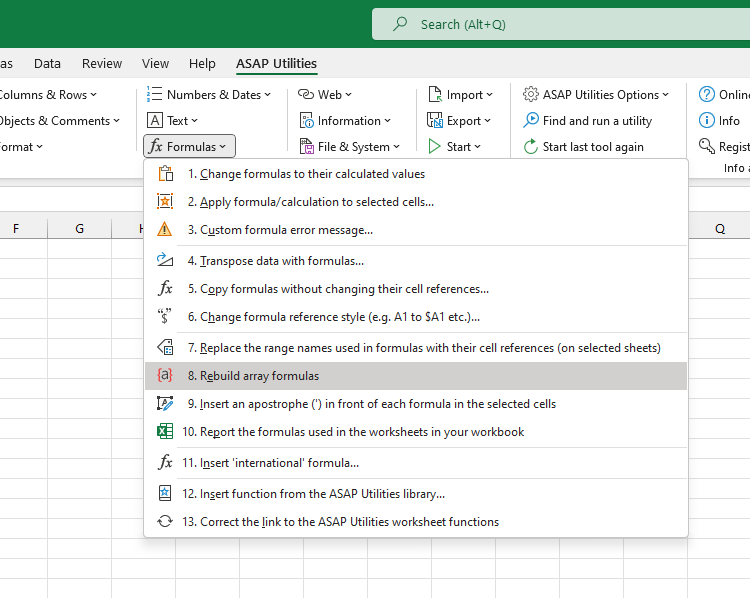Select Change formula reference style entry
Screen dimensions: 750x598
tap(416, 316)
